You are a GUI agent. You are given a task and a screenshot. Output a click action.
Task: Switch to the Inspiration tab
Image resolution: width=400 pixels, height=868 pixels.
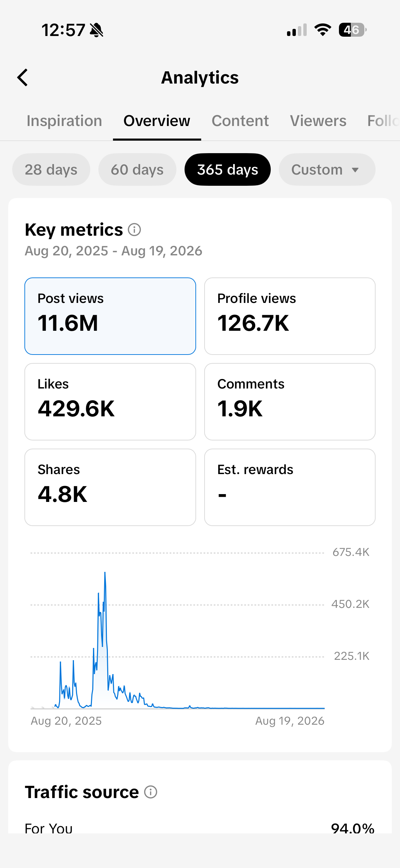64,121
